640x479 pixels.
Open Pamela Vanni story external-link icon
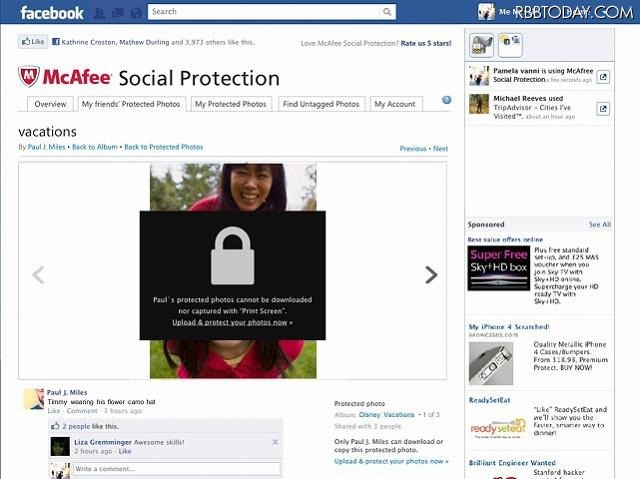[603, 77]
